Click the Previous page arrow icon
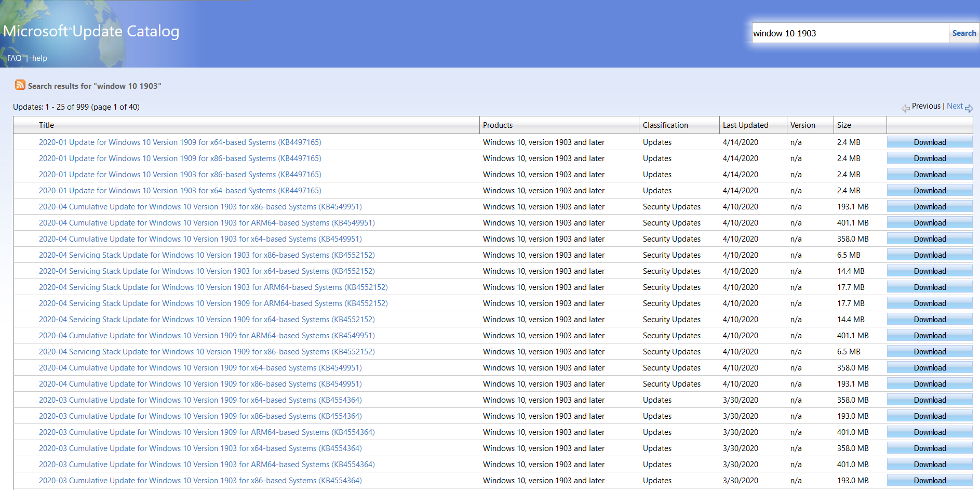Viewport: 980px width, 490px height. click(906, 108)
